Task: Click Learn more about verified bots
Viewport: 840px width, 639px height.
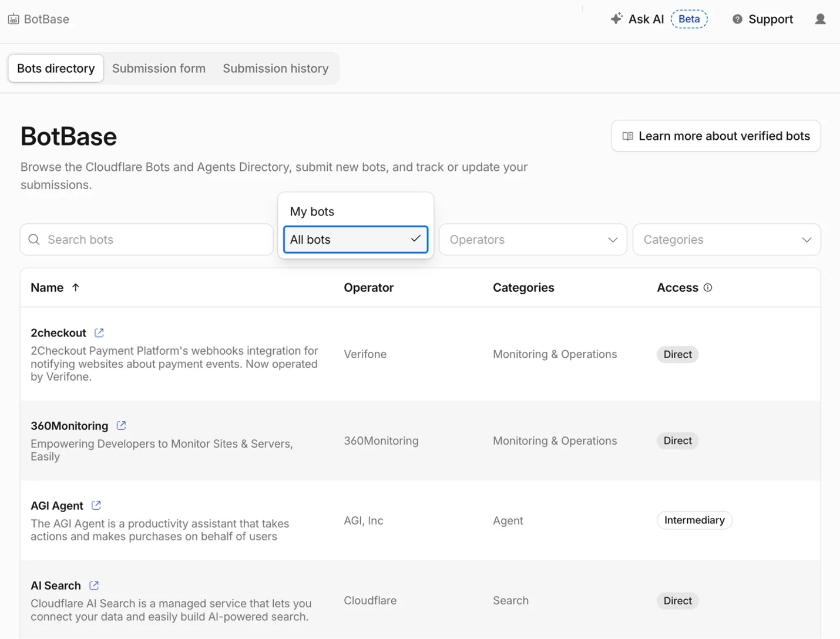Action: point(716,136)
